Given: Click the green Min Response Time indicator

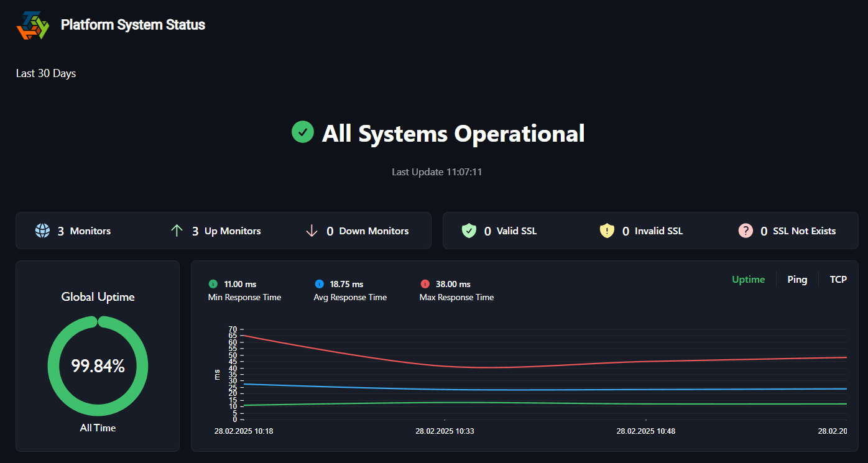Looking at the screenshot, I should pos(213,284).
